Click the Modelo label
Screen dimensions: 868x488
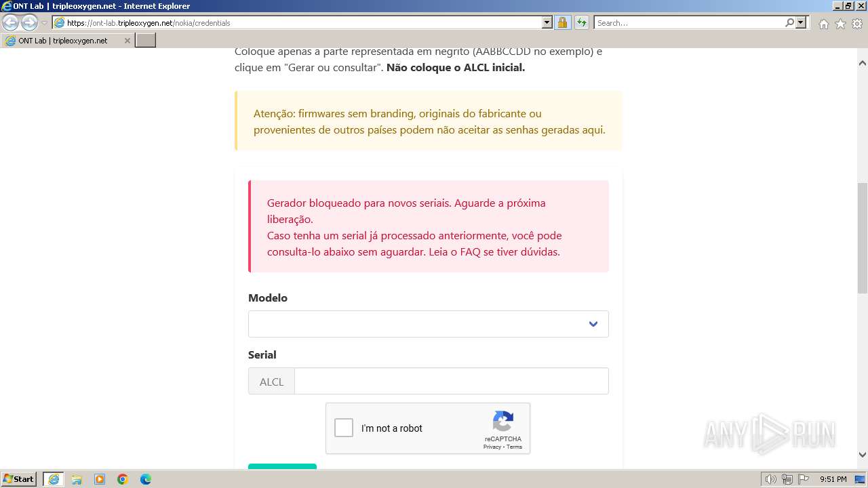point(268,298)
